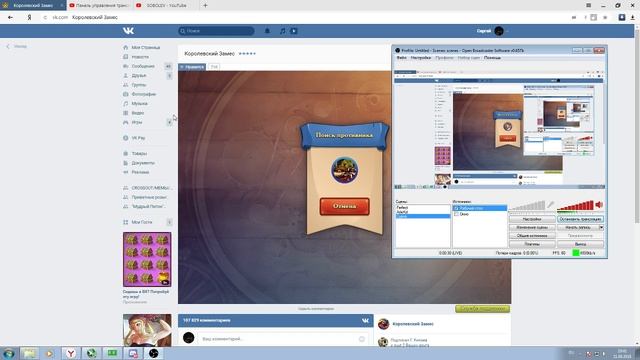Click the emoji icon in the comment field
This screenshot has height=360, width=640.
click(x=362, y=339)
